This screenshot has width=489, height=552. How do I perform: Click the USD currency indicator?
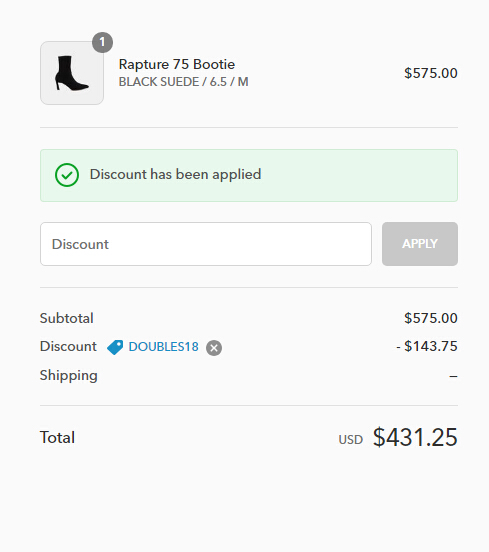351,440
